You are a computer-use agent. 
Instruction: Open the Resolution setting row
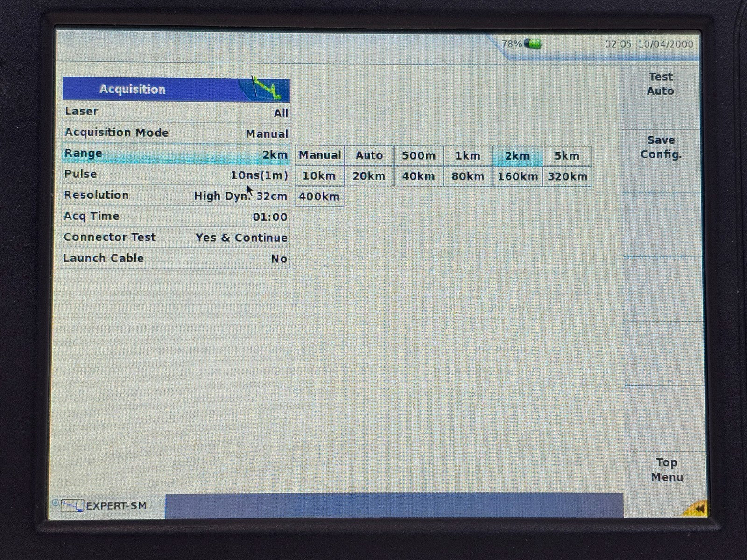point(176,196)
